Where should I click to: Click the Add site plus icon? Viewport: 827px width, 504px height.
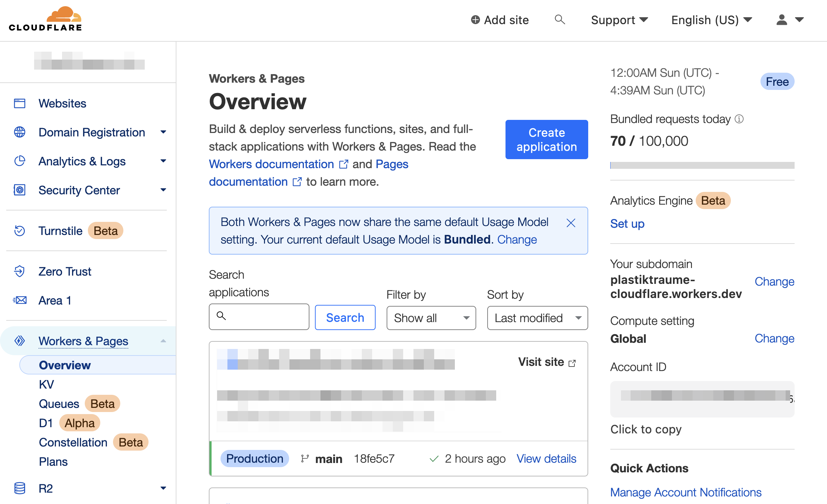click(476, 20)
